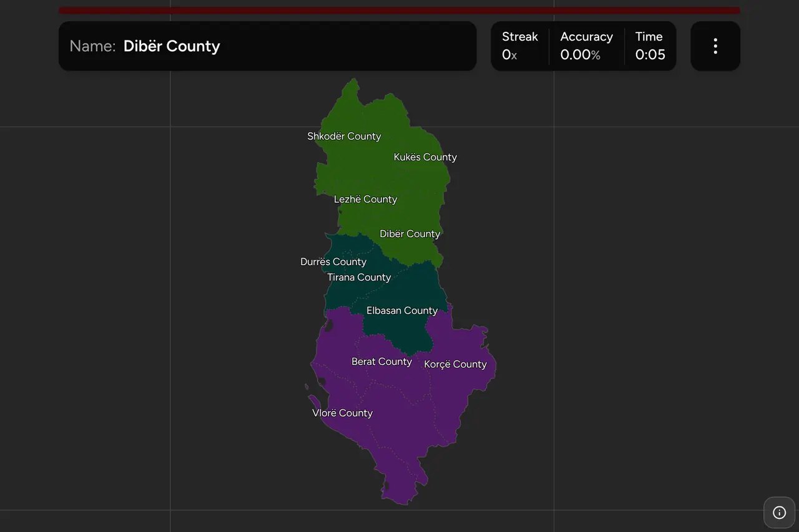Viewport: 799px width, 532px height.
Task: Open the three-dot more options menu
Action: [x=715, y=46]
